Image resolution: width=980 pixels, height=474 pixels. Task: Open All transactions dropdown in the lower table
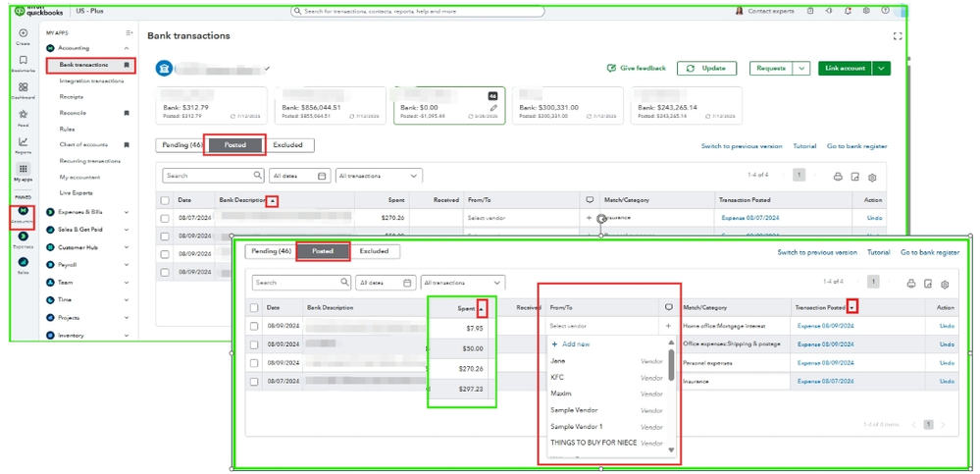click(462, 283)
